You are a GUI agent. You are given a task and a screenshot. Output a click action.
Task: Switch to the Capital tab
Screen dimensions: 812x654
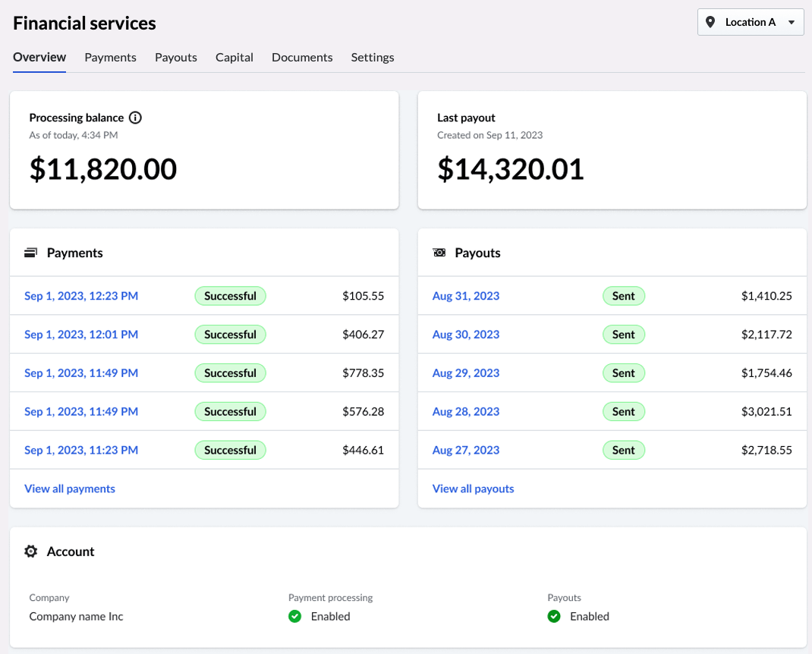pos(234,57)
